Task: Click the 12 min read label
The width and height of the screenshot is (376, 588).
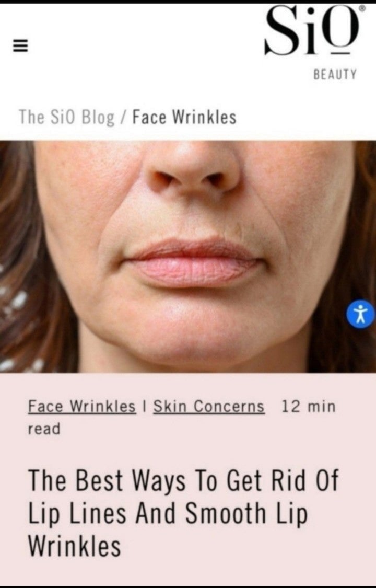Action: pyautogui.click(x=182, y=418)
